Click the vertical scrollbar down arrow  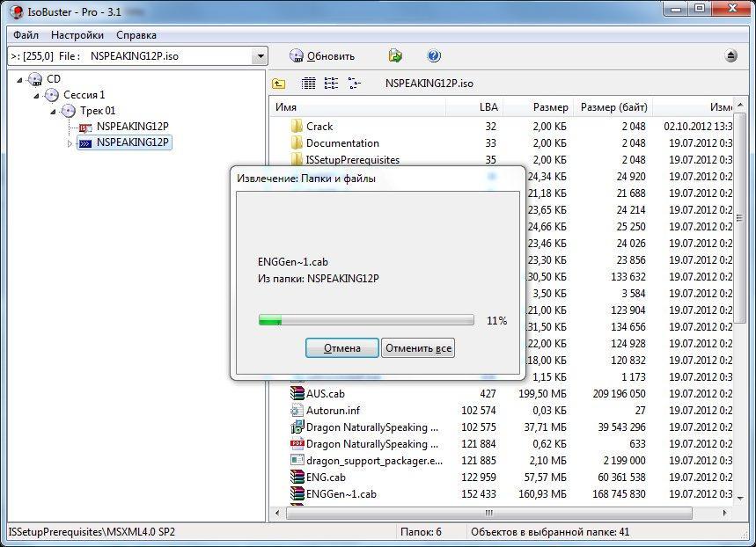(740, 499)
